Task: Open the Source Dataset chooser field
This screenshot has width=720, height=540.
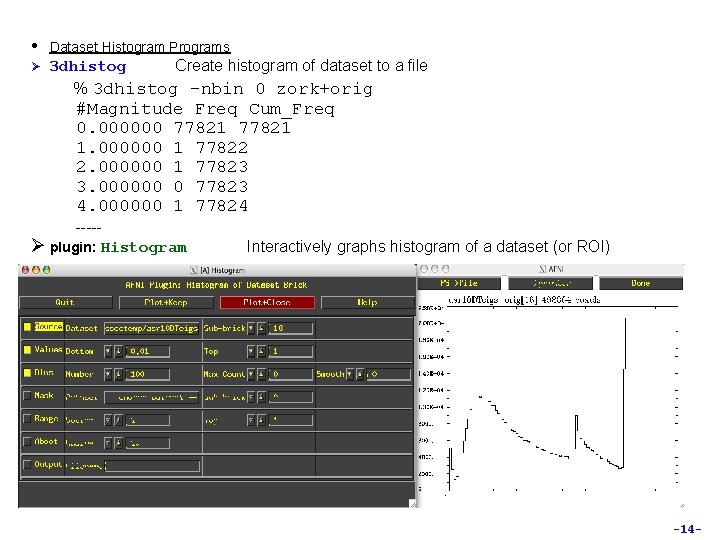Action: point(152,328)
